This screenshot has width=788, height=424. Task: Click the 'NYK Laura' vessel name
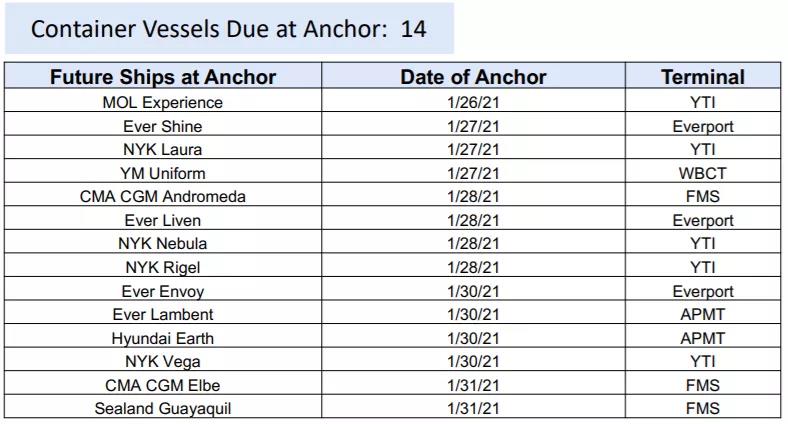click(x=163, y=150)
